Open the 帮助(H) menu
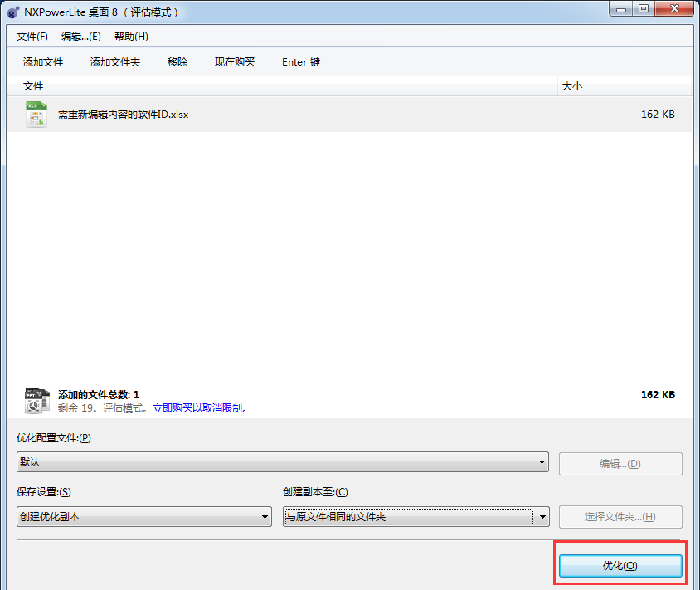 tap(131, 37)
